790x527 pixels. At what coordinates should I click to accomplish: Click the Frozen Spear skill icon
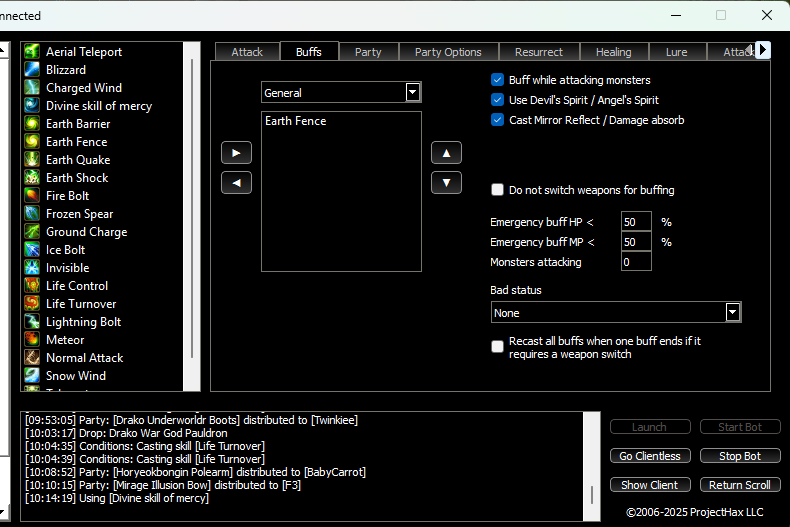click(32, 214)
